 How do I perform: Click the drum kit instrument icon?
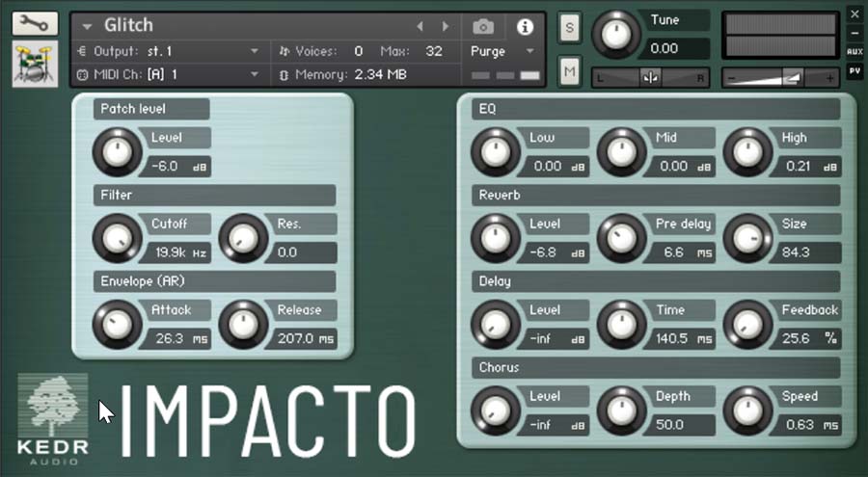coord(35,64)
